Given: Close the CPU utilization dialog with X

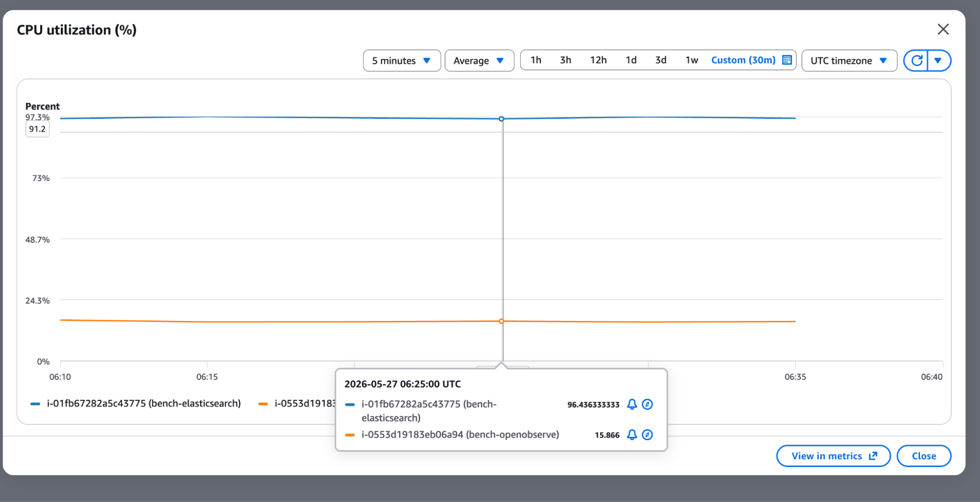Looking at the screenshot, I should [943, 29].
